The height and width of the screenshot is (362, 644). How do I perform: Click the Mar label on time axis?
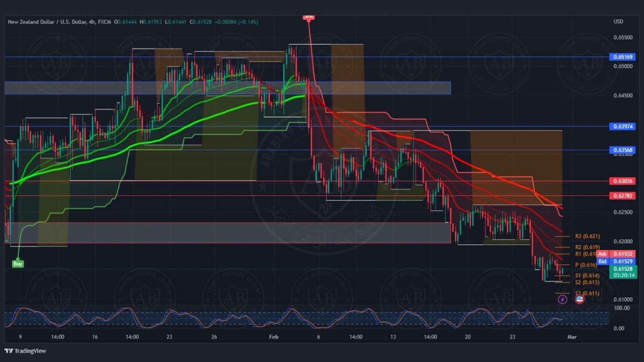coord(572,337)
